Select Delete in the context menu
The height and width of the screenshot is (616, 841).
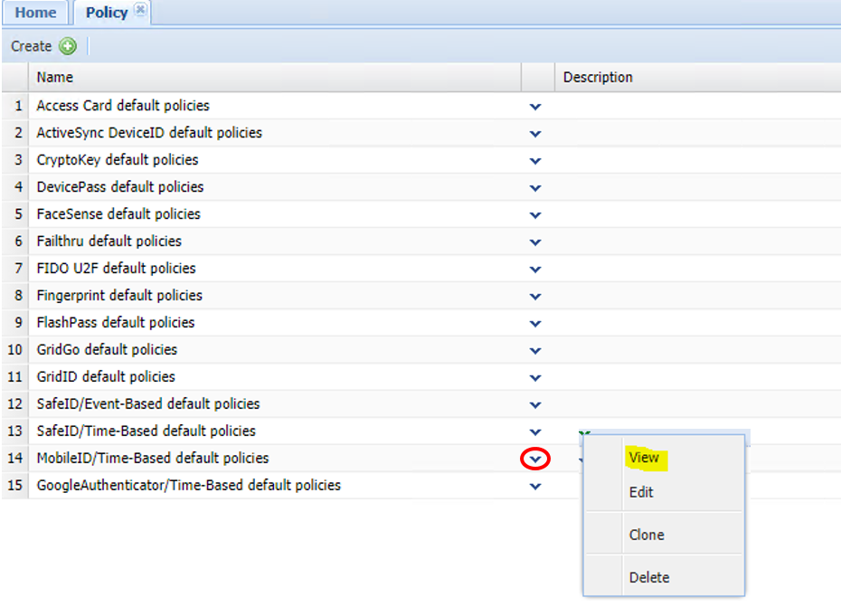(x=649, y=577)
